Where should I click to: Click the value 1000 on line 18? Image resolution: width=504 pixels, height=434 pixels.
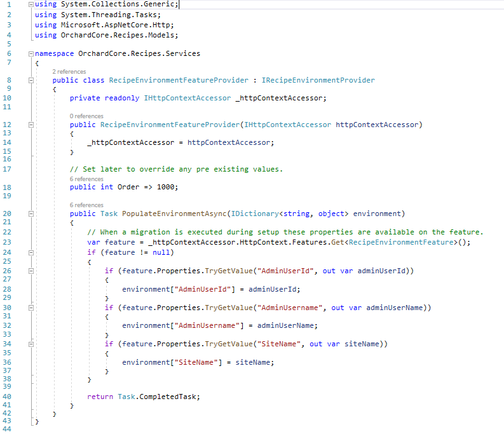165,187
